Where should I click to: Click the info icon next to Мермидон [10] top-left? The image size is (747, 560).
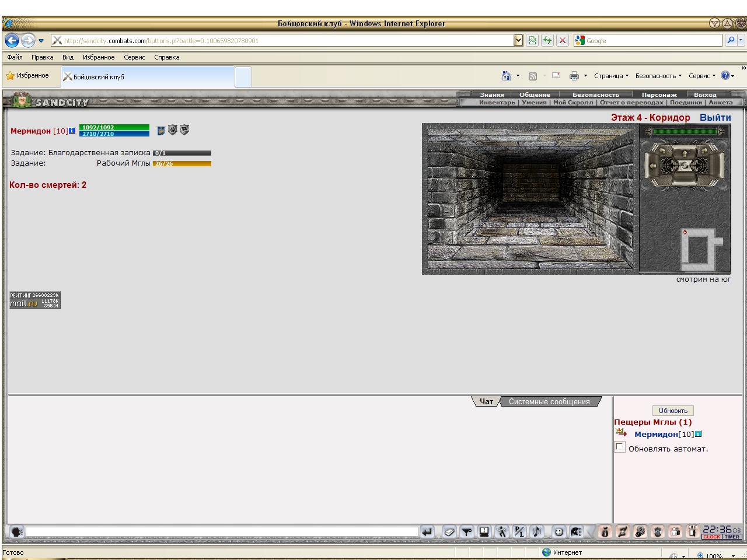[x=72, y=131]
